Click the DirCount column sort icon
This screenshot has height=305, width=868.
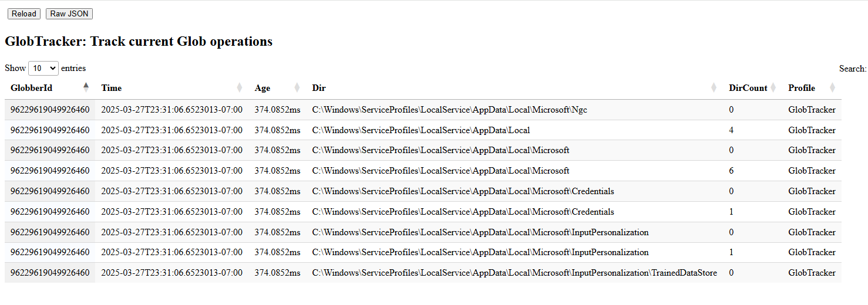[773, 88]
